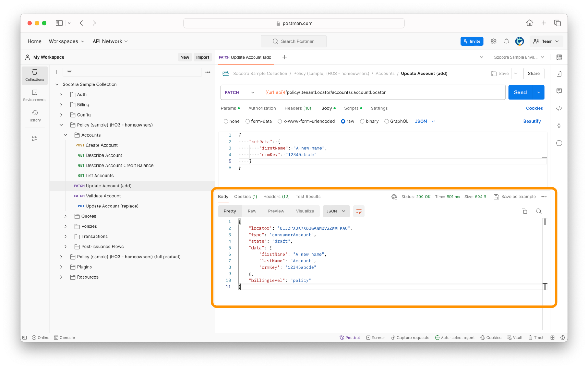Open Postbot in the status bar
588x369 pixels.
(350, 338)
